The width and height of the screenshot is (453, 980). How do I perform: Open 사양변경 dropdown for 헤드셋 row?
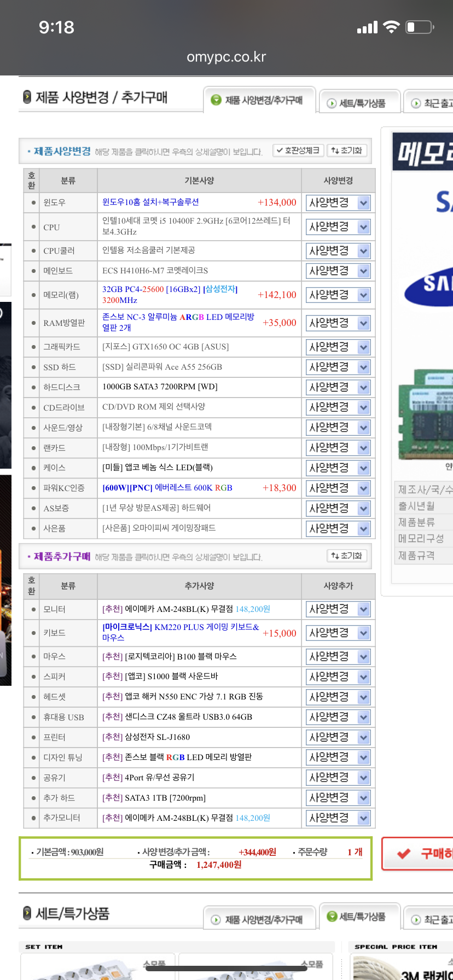[x=338, y=697]
